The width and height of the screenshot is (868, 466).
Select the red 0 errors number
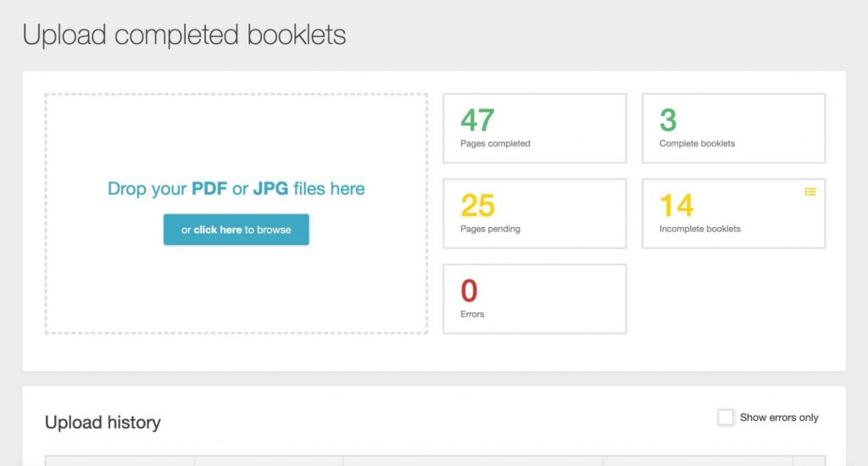(x=469, y=291)
